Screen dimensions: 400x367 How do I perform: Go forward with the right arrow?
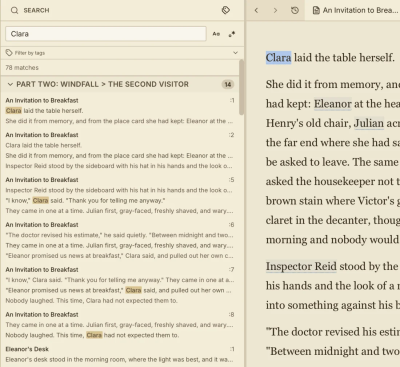[275, 10]
